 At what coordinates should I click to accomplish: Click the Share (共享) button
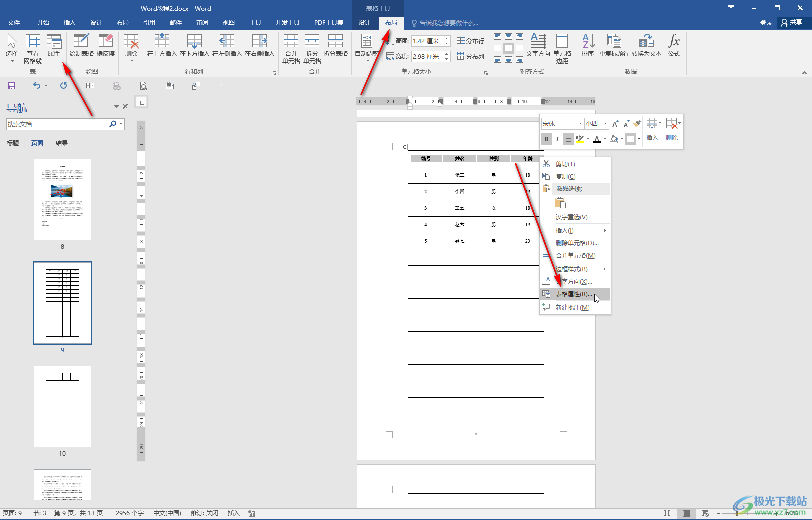(792, 22)
